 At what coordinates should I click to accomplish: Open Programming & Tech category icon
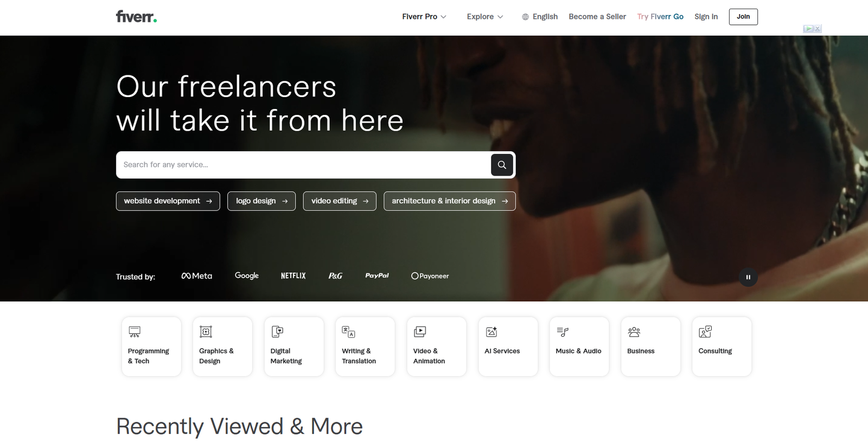click(135, 332)
